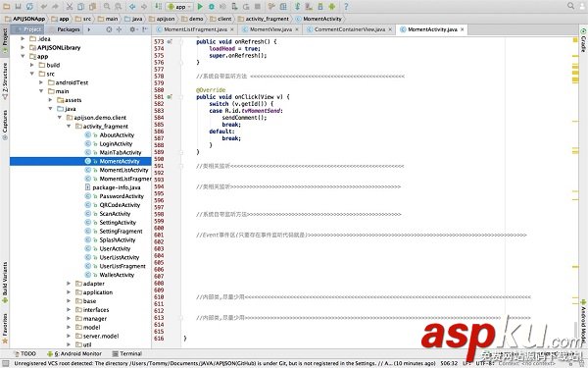Close the MomentActivity.java tab
This screenshot has width=588, height=368.
pyautogui.click(x=462, y=29)
